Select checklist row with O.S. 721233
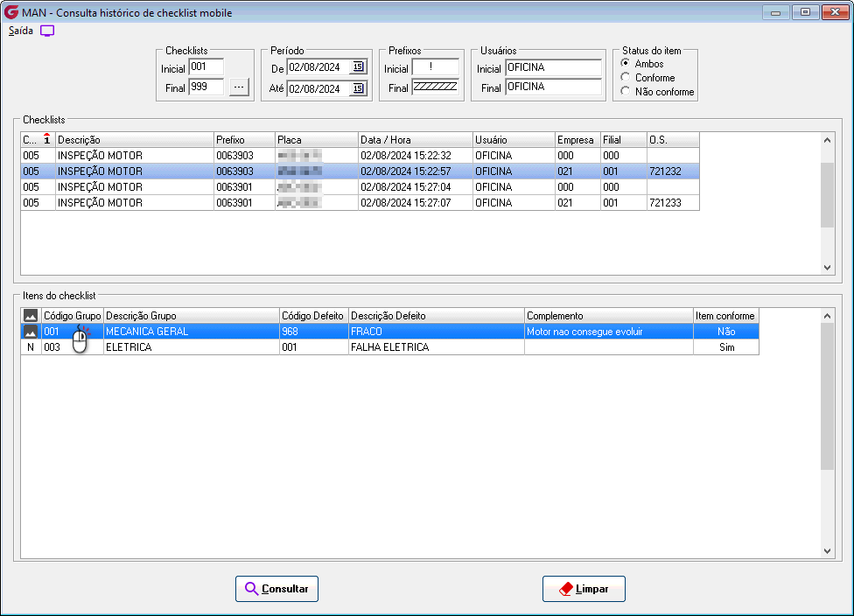The width and height of the screenshot is (854, 616). tap(360, 203)
